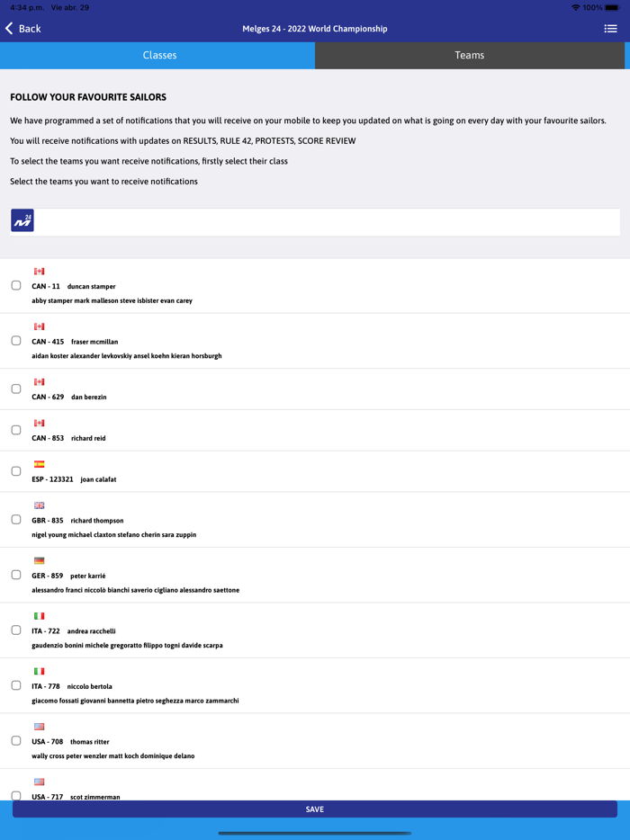Check the CAN - 11 duncan stamper checkbox
630x840 pixels.
coord(16,285)
